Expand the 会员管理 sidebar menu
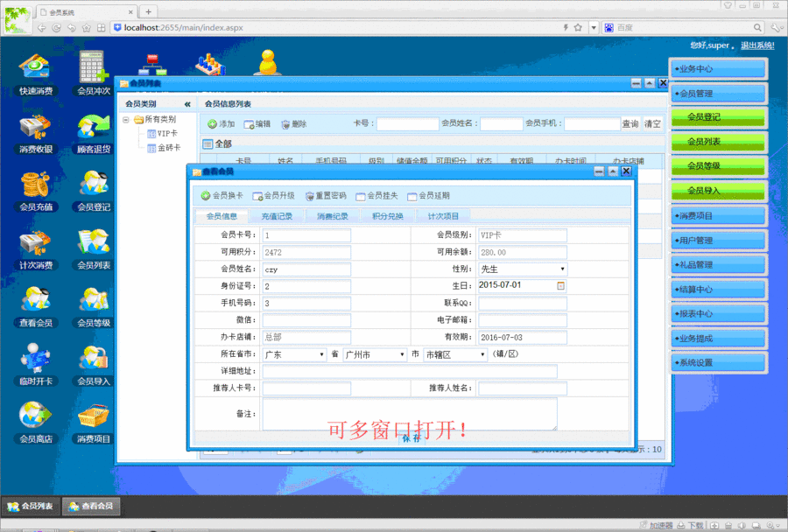Screen dimensions: 788x532 pos(718,94)
